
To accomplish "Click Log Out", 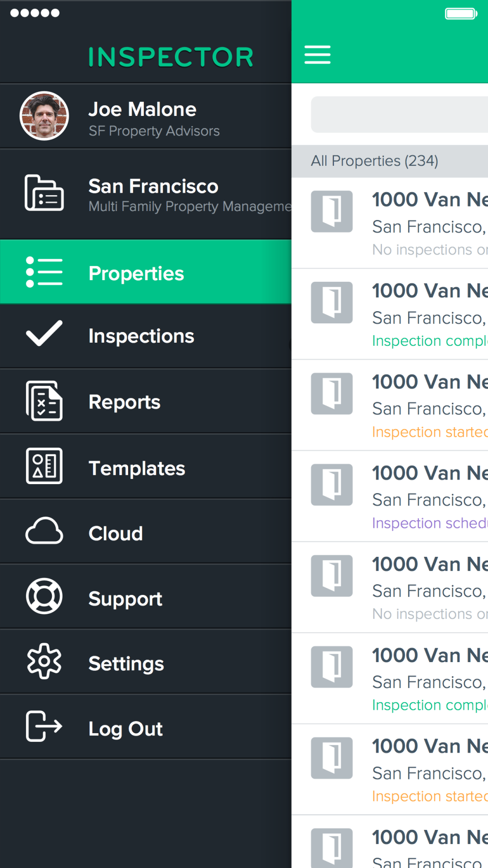I will point(125,727).
